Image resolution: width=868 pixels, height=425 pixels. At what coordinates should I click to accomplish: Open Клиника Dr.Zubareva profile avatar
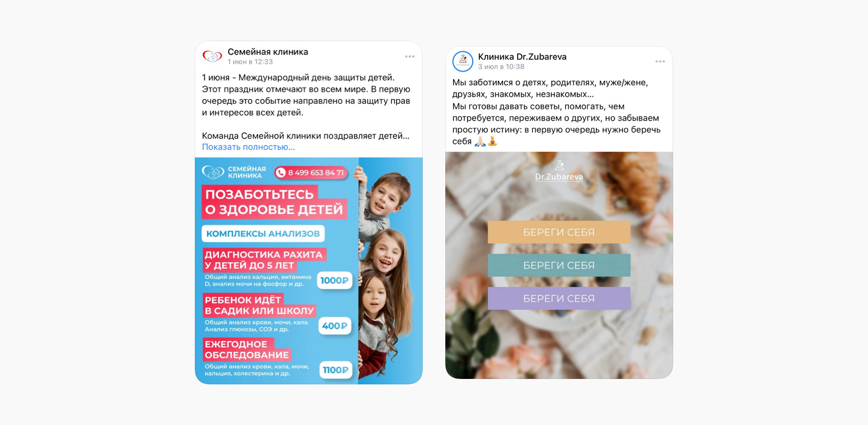click(x=462, y=61)
